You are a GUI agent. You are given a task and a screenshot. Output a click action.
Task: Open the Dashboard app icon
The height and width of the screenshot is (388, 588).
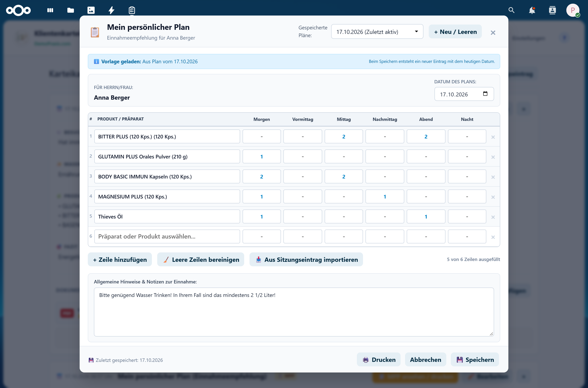click(x=50, y=10)
